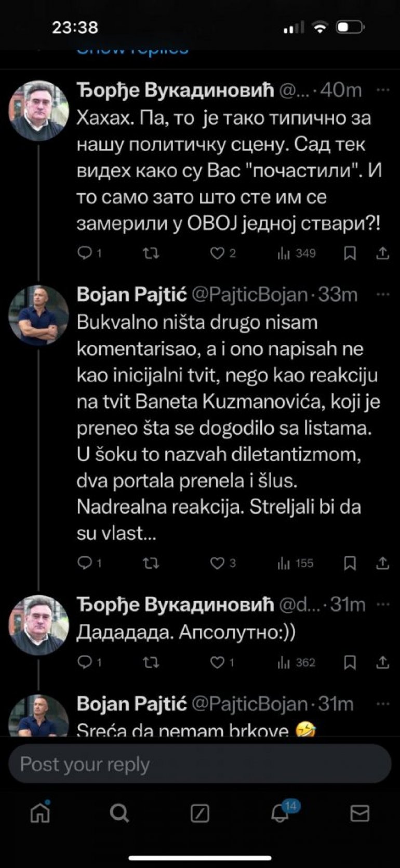Tap the Post your reply field
Image resolution: width=400 pixels, height=868 pixels.
200,765
